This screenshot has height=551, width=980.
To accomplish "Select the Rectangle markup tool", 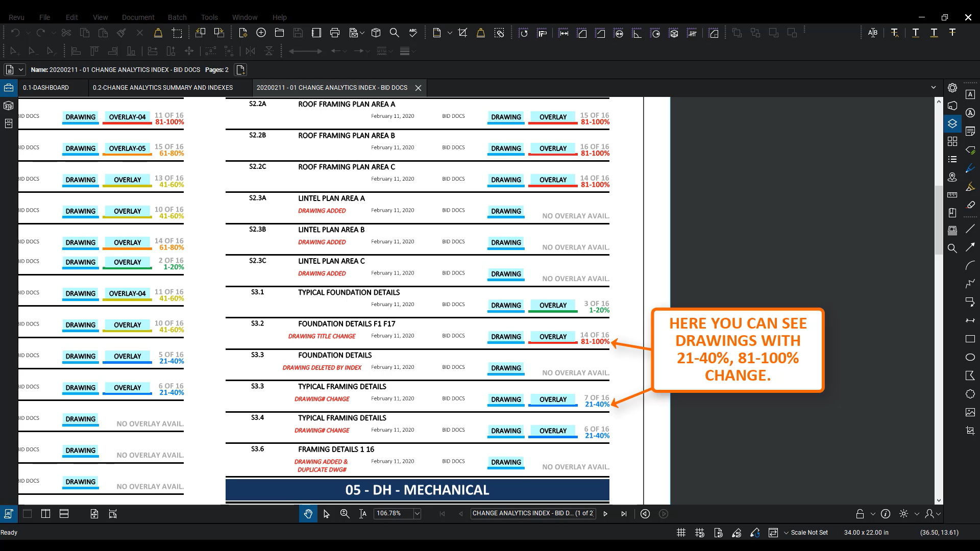I will click(970, 339).
